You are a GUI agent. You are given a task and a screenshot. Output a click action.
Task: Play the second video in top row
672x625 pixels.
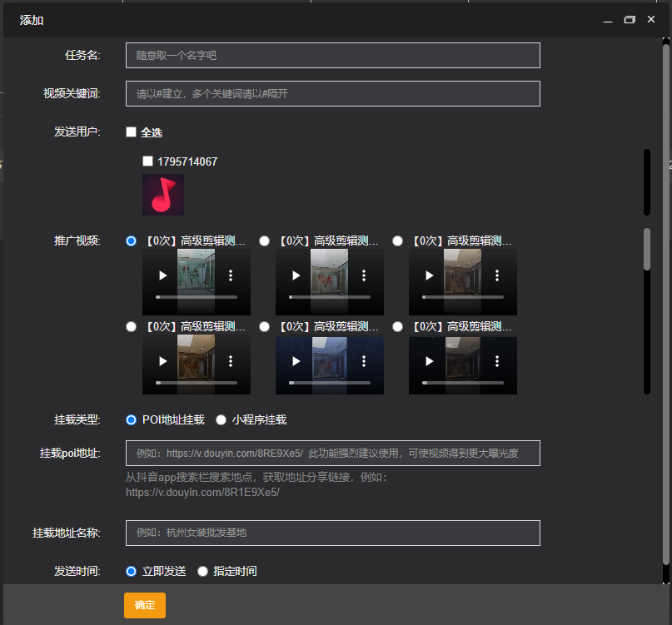[x=296, y=275]
